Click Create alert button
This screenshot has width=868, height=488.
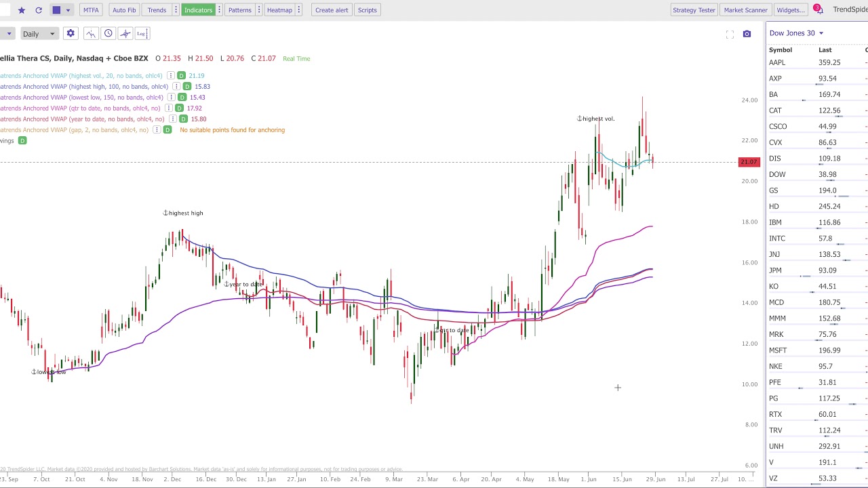(x=332, y=10)
